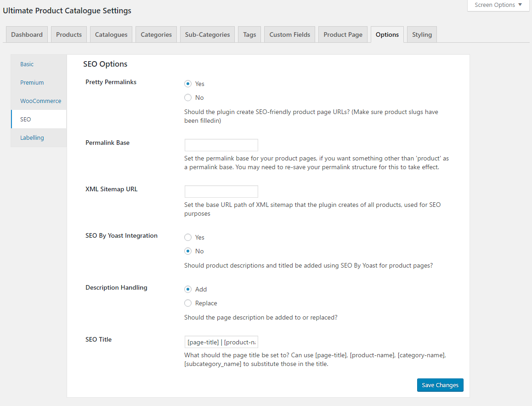Choose Replace for Description Handling
This screenshot has width=532, height=406.
click(x=188, y=303)
